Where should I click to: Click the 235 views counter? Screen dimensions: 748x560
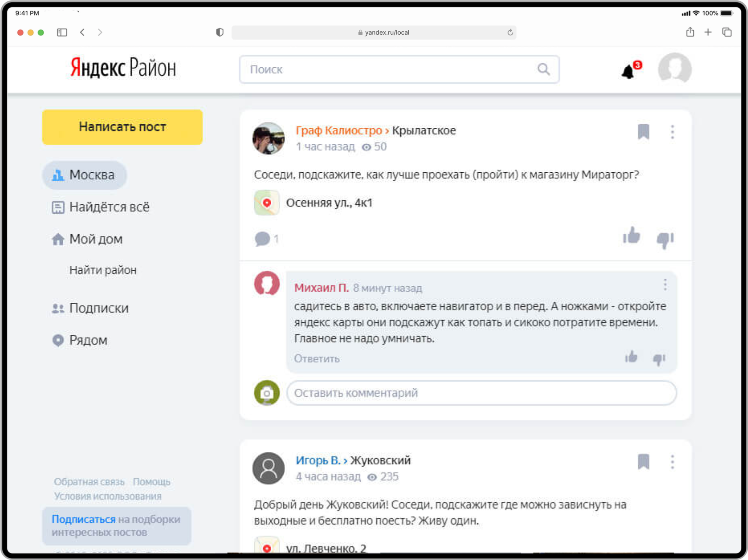point(383,476)
